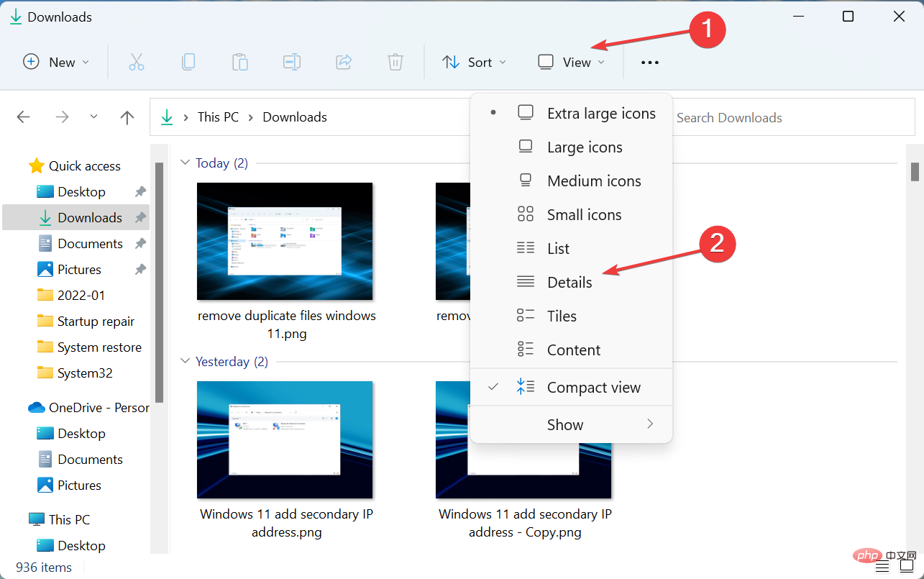Click the Paste clipboard icon

[240, 63]
